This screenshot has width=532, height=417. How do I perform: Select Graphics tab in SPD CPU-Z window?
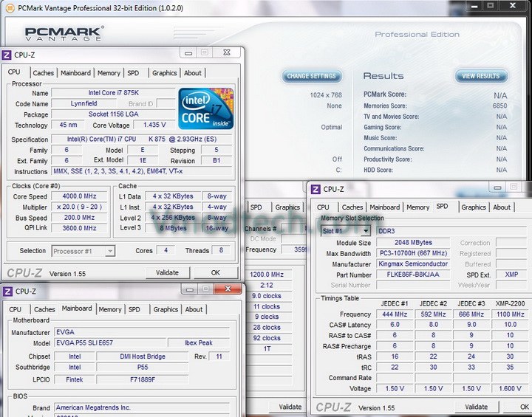point(474,207)
